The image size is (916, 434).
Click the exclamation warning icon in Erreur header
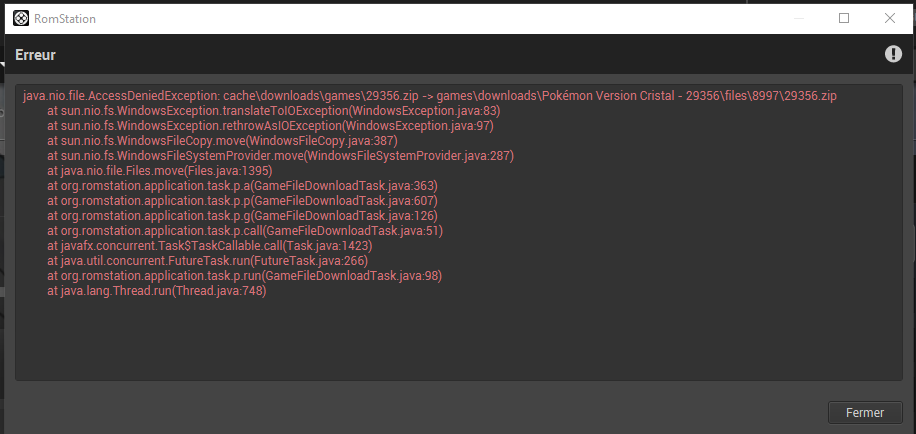(x=893, y=54)
